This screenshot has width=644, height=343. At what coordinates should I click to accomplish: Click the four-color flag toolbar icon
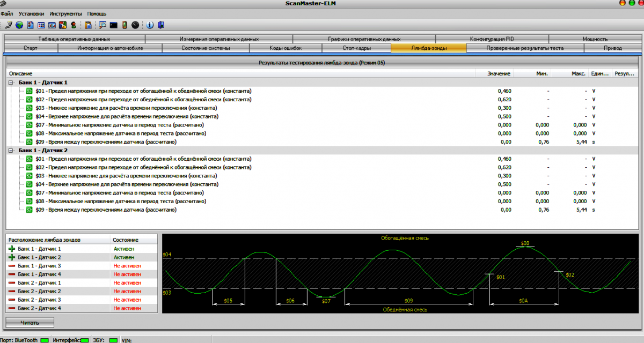coord(63,25)
